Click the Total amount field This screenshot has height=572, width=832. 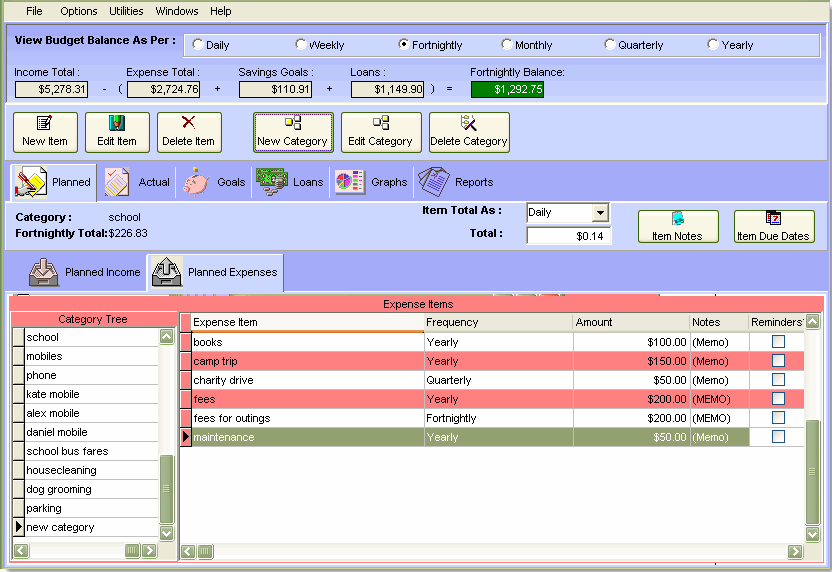[x=568, y=236]
